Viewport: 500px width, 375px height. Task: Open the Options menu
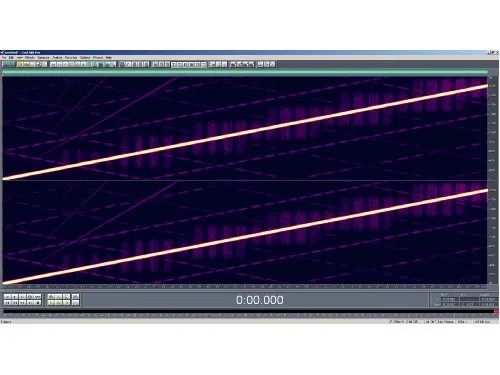coord(85,58)
